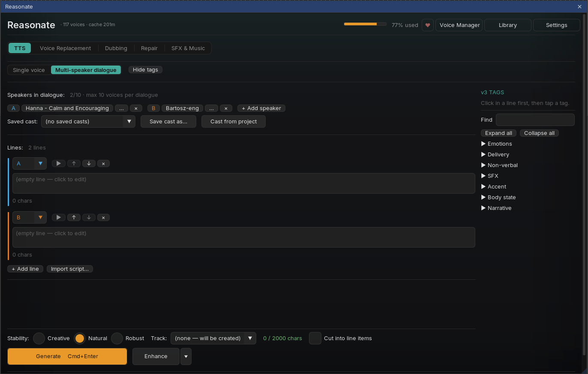Toggle Hide tags
Screen dimensions: 588x374
145,70
